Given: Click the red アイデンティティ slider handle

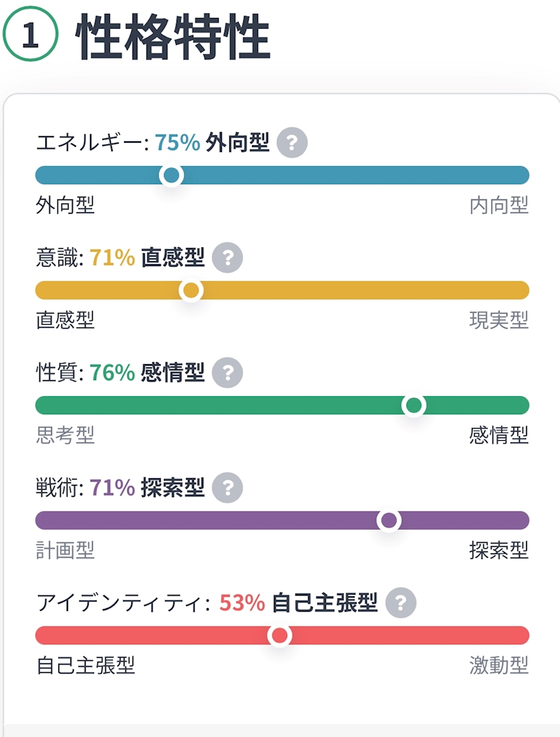Looking at the screenshot, I should tap(280, 636).
